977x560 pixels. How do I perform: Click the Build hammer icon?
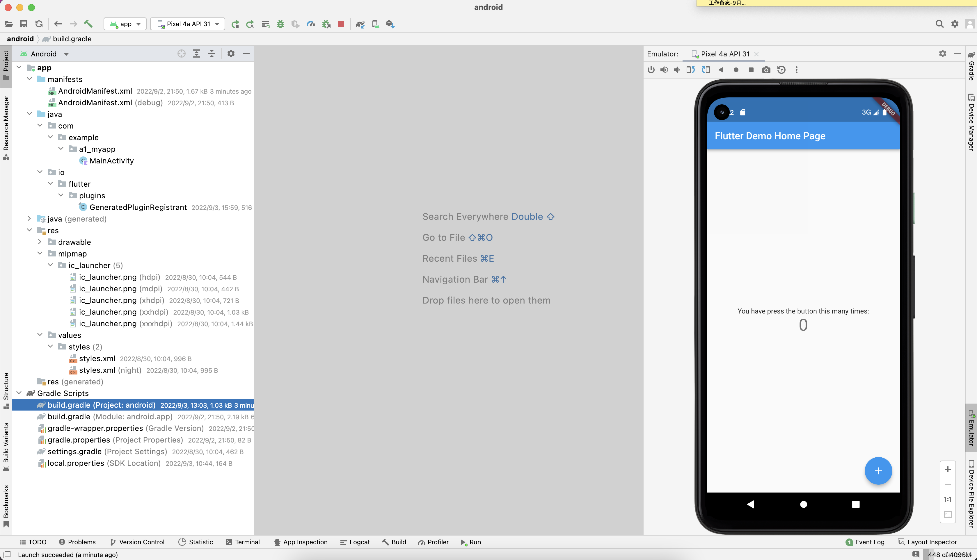click(x=88, y=24)
